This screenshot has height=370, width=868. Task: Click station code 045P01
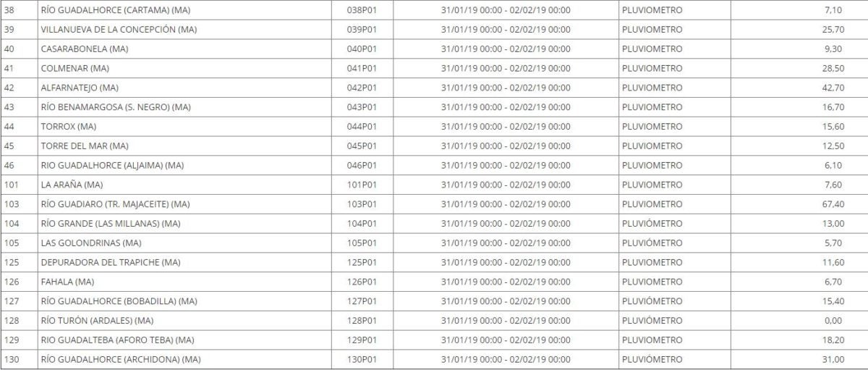point(363,146)
